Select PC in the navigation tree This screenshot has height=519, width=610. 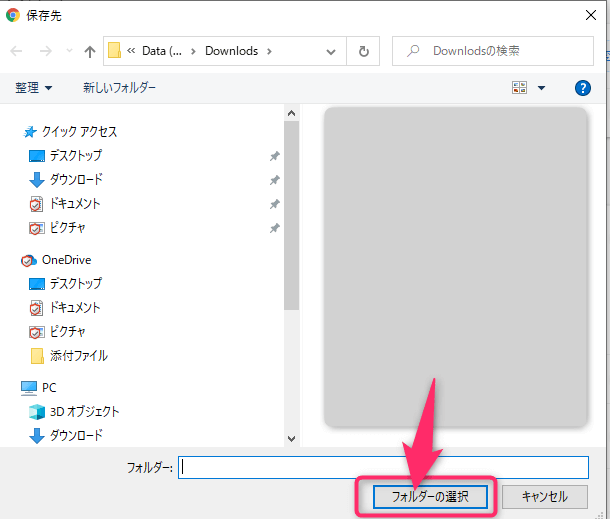point(49,387)
